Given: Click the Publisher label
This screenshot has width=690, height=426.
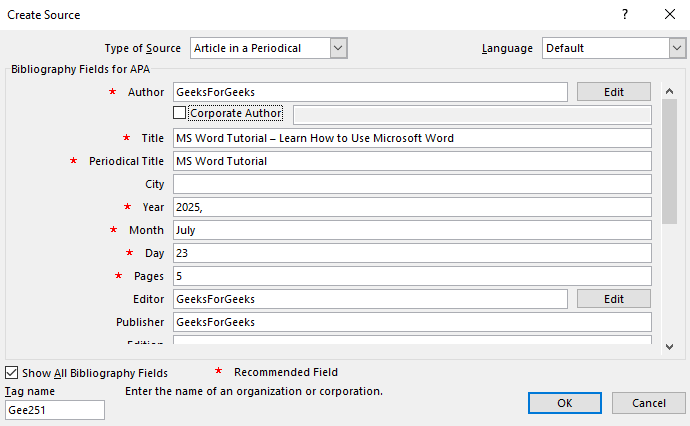Looking at the screenshot, I should click(x=140, y=322).
